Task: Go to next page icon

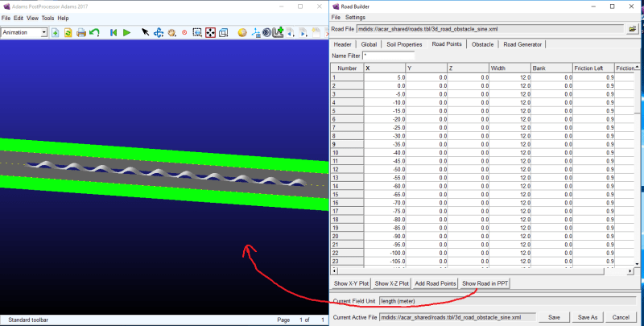Action: point(303,32)
